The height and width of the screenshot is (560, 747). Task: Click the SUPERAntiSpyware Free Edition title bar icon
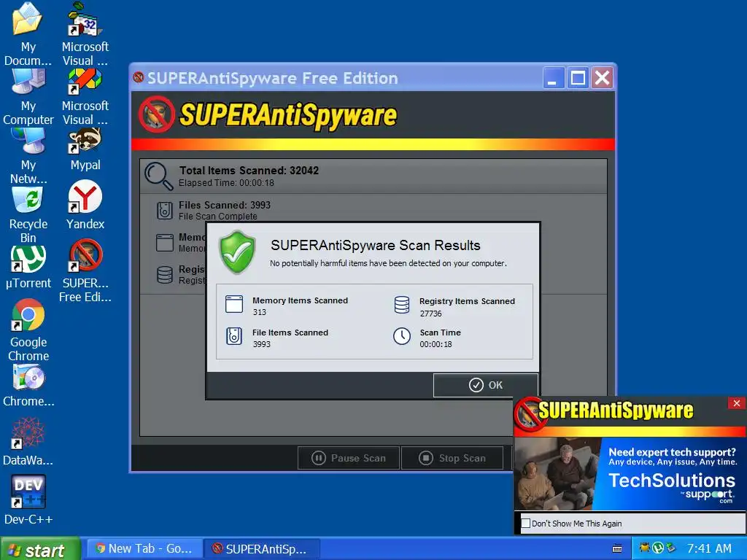[x=138, y=77]
